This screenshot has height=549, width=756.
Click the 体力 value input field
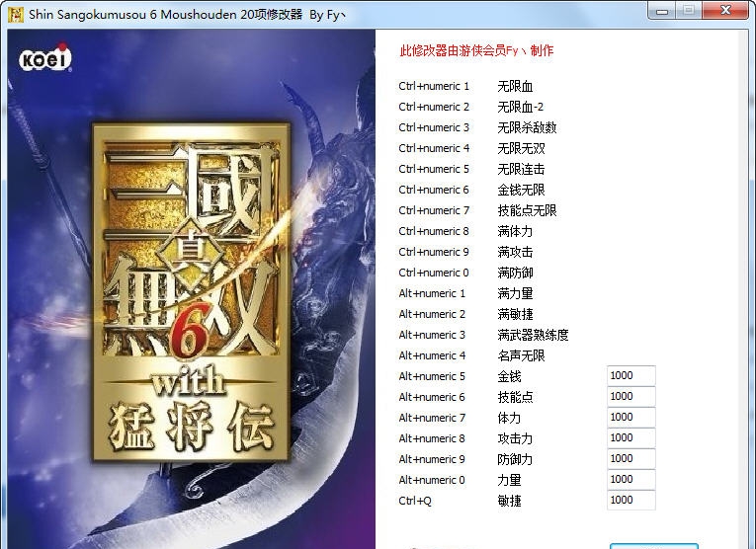(631, 417)
